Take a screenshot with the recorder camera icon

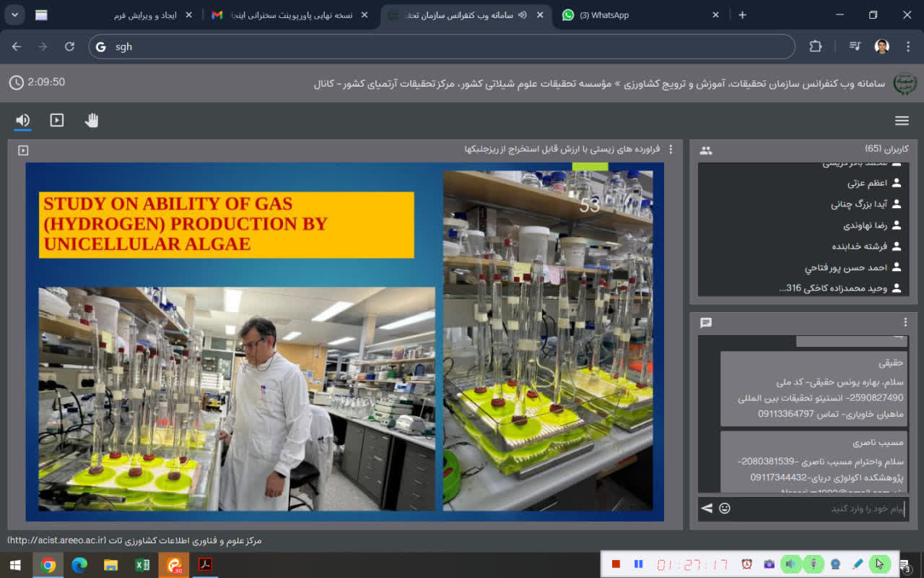click(x=770, y=564)
